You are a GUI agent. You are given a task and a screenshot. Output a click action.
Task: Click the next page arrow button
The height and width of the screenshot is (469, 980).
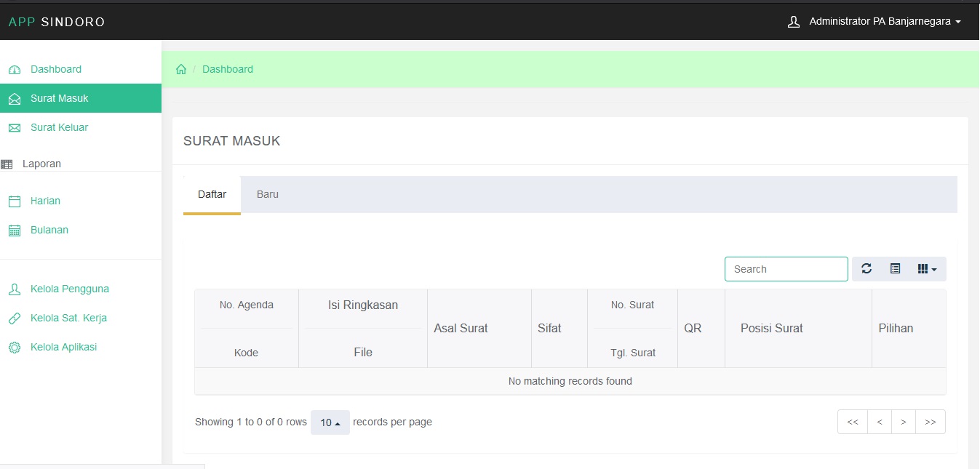pyautogui.click(x=903, y=422)
